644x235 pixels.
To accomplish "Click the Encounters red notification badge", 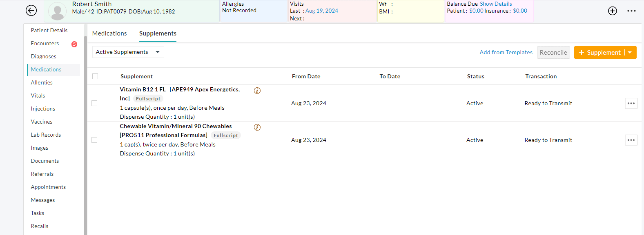I will [74, 44].
